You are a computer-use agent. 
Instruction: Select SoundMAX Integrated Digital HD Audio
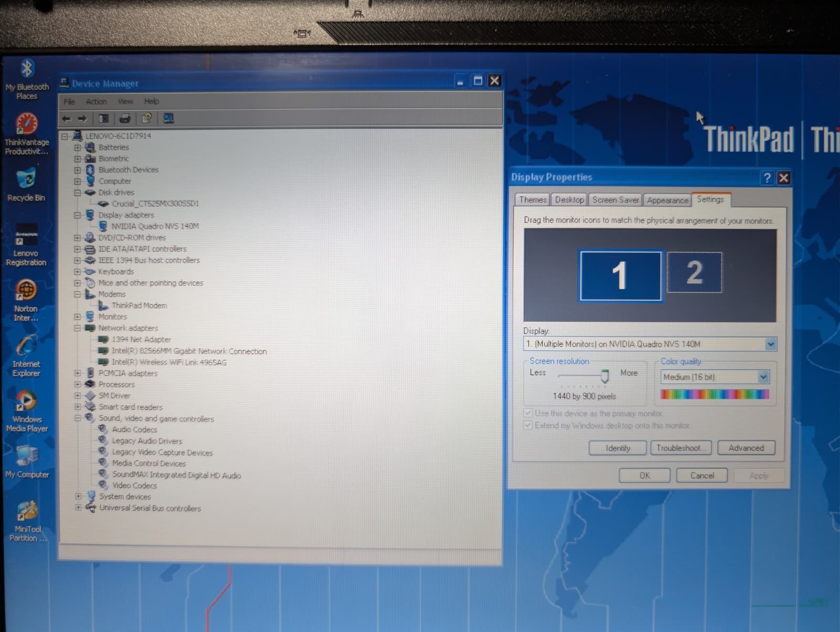coord(176,475)
